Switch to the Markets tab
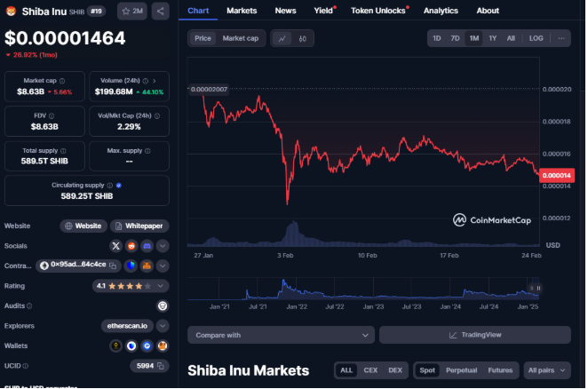 [242, 11]
